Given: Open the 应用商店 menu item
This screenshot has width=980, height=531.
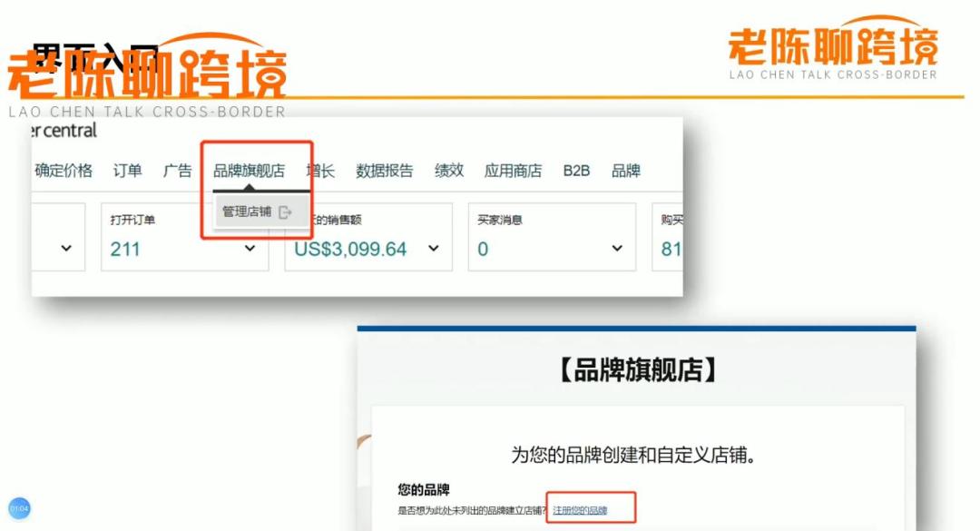Looking at the screenshot, I should (511, 170).
